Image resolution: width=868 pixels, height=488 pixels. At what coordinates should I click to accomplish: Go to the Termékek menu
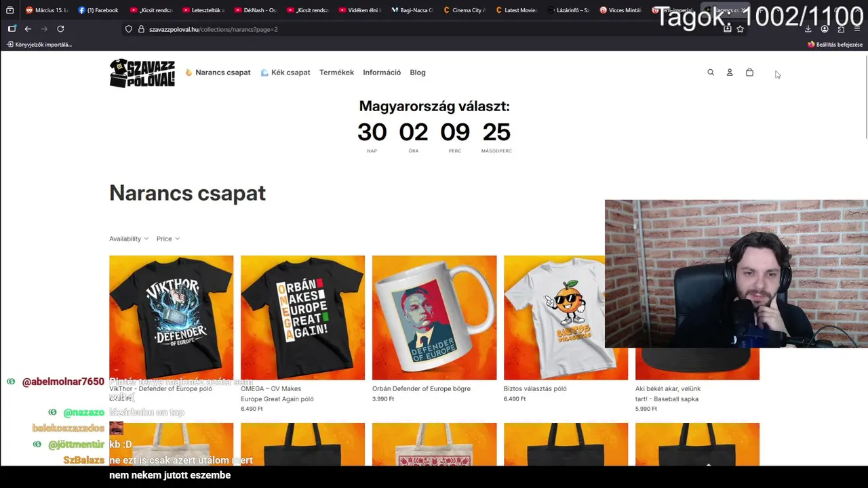tap(336, 73)
